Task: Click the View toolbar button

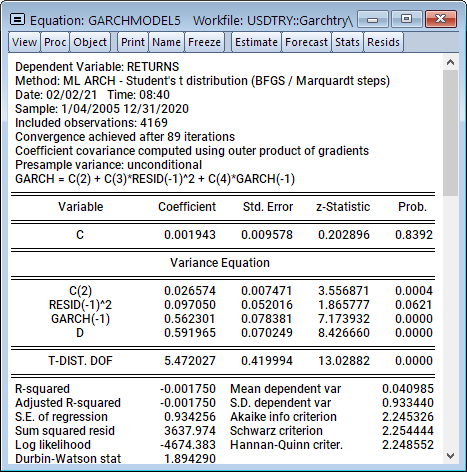Action: pos(24,42)
